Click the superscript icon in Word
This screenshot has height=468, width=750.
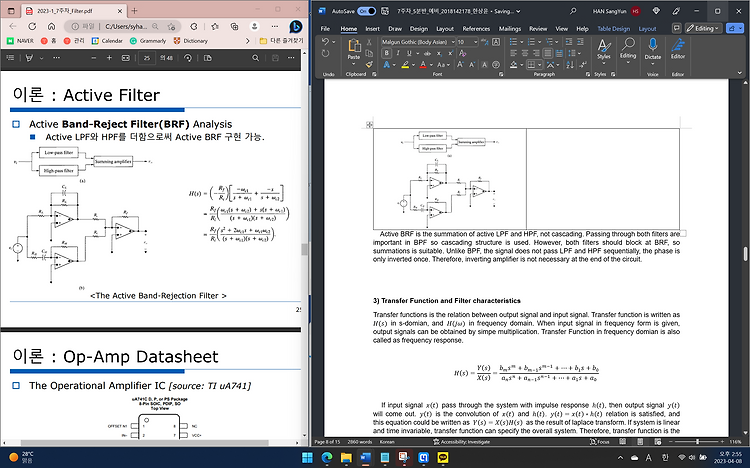(x=451, y=53)
